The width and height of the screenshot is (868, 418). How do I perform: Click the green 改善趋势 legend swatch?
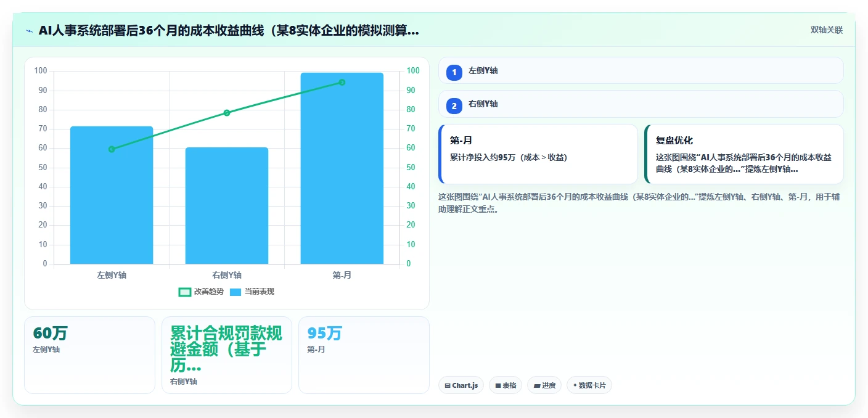pos(184,292)
